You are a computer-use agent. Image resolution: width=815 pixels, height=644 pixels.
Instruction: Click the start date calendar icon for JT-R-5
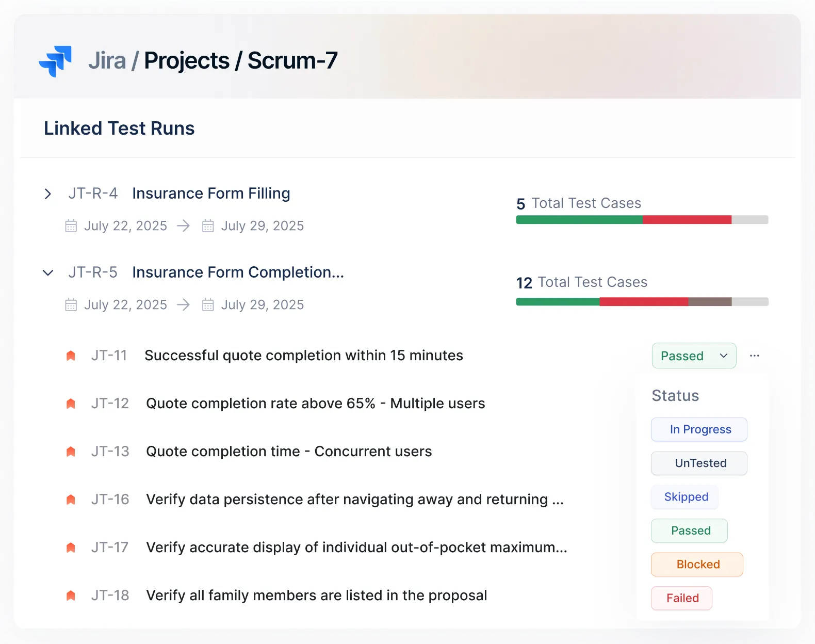pyautogui.click(x=71, y=305)
